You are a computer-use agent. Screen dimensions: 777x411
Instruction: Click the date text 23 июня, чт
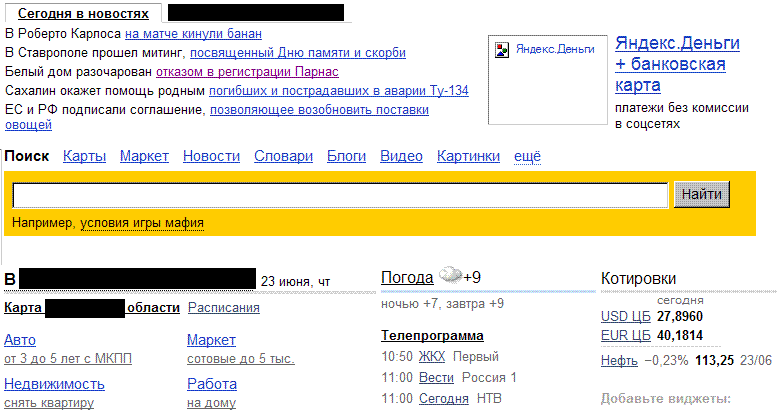(295, 282)
